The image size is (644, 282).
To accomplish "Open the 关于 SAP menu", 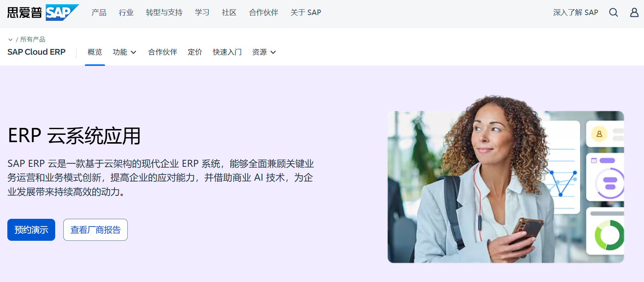I will click(306, 13).
